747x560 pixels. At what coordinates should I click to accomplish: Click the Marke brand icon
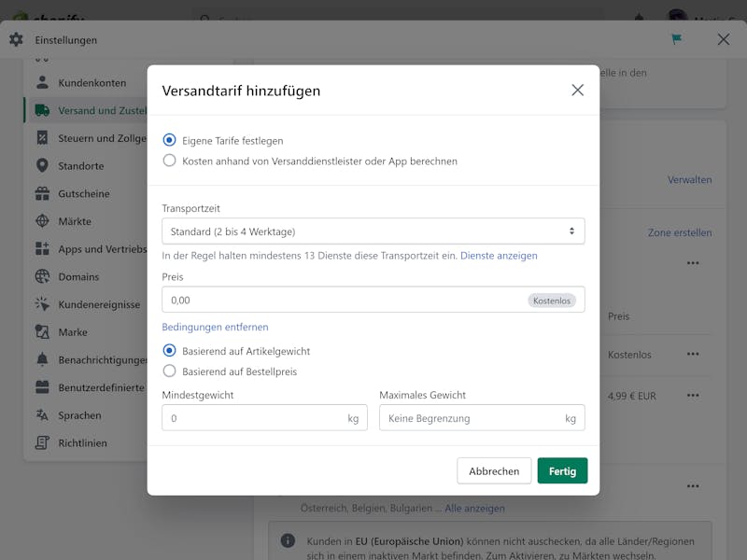pos(42,331)
